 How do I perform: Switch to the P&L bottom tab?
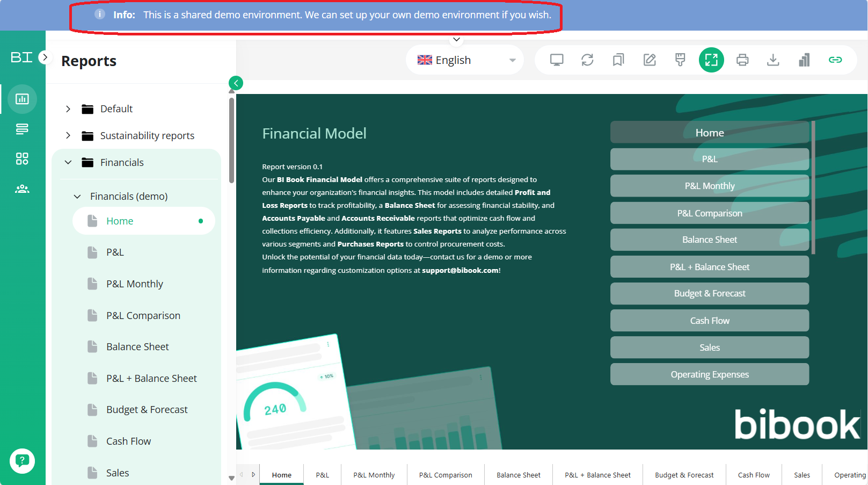(x=323, y=475)
